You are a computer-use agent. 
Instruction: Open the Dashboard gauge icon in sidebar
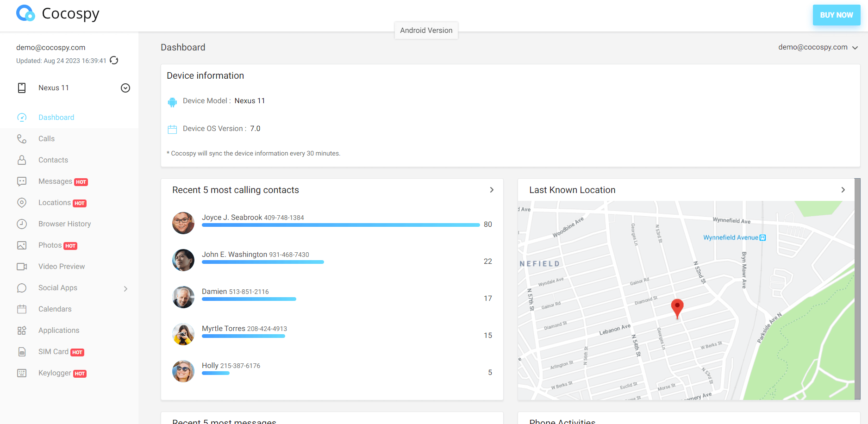(22, 118)
